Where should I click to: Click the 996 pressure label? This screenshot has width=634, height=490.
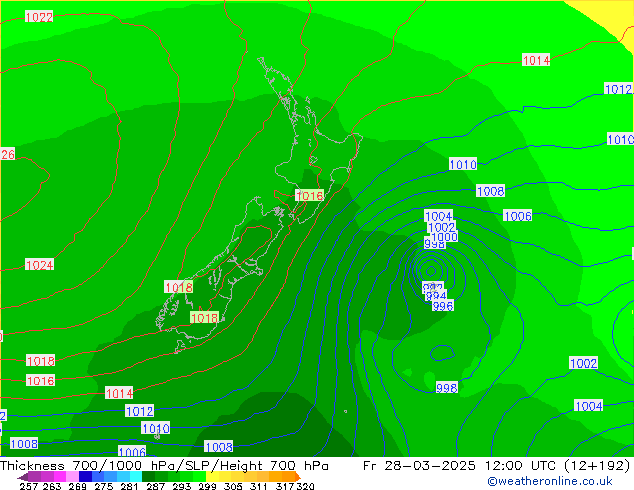click(x=443, y=306)
